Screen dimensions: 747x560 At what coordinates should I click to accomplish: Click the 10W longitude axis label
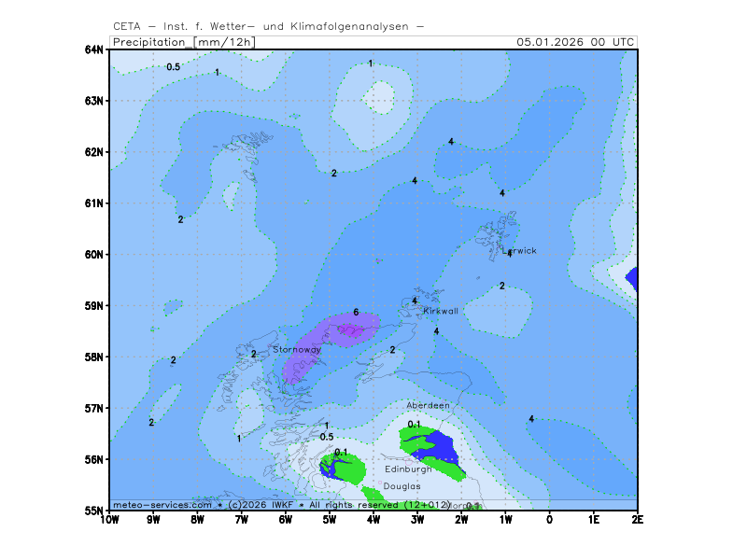pos(109,519)
